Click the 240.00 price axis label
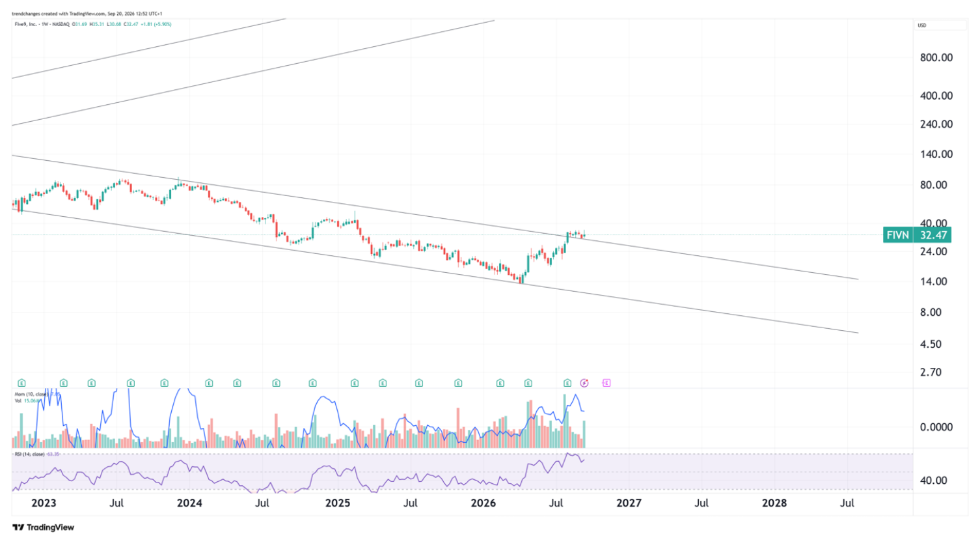 click(936, 124)
